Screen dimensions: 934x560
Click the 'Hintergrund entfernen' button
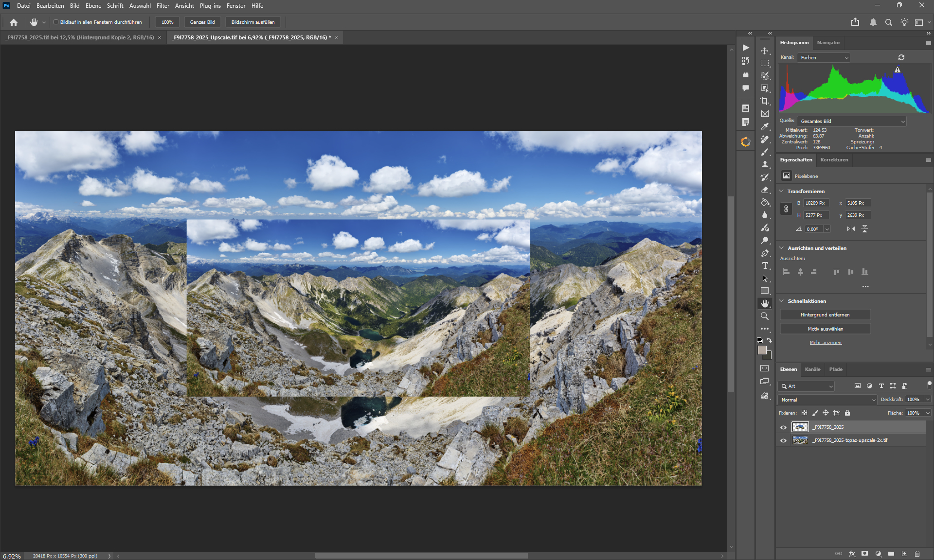coord(825,315)
